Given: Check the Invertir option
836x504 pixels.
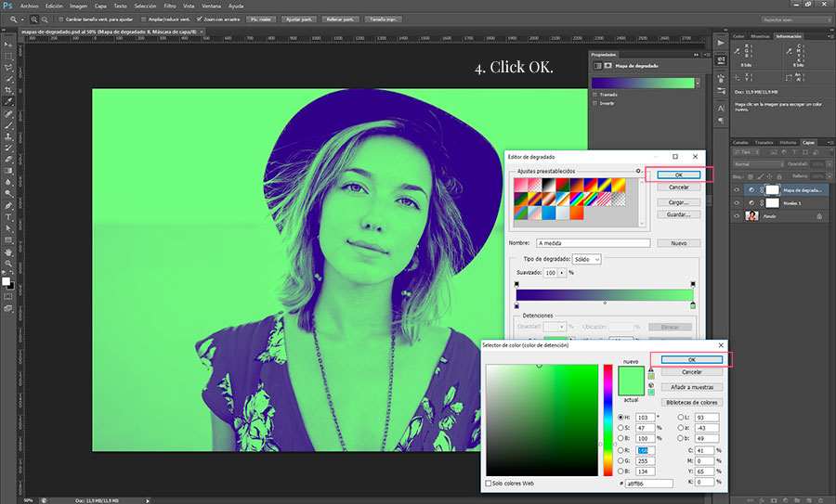Looking at the screenshot, I should pos(594,104).
